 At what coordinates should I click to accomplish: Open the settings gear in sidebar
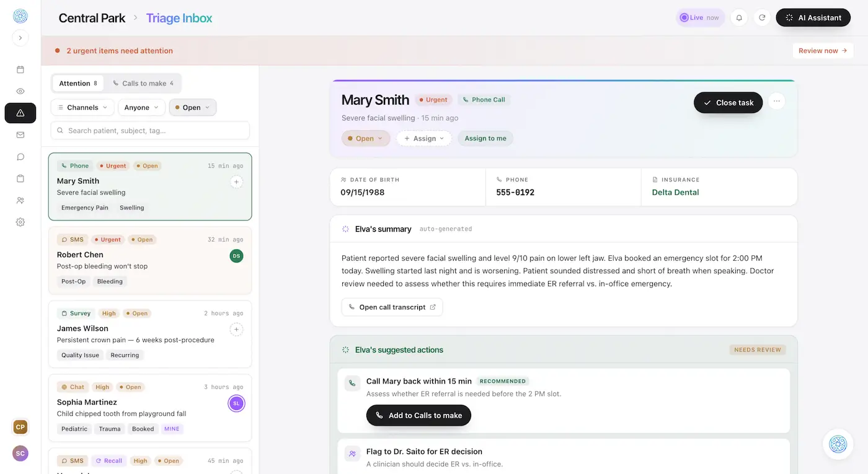click(20, 222)
